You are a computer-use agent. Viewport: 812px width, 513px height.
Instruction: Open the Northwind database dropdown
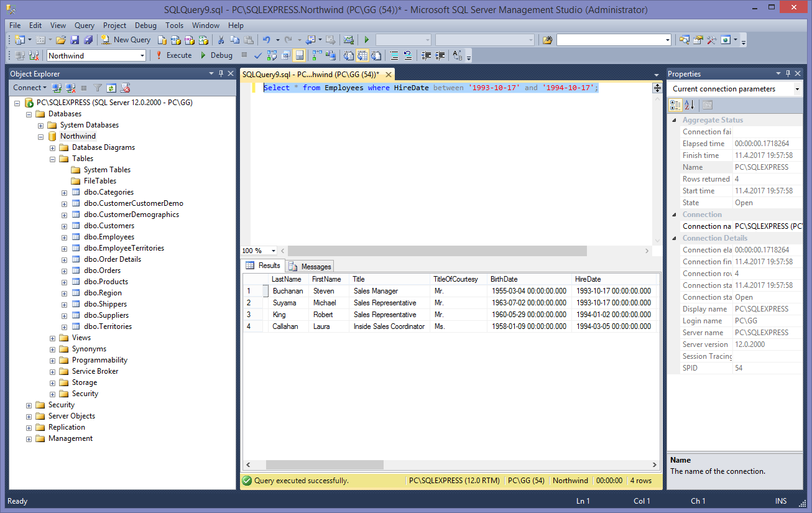[x=142, y=55]
